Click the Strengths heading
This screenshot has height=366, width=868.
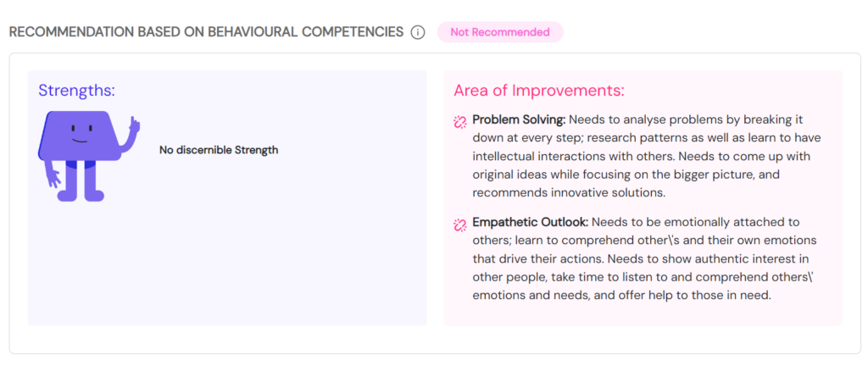pyautogui.click(x=76, y=91)
